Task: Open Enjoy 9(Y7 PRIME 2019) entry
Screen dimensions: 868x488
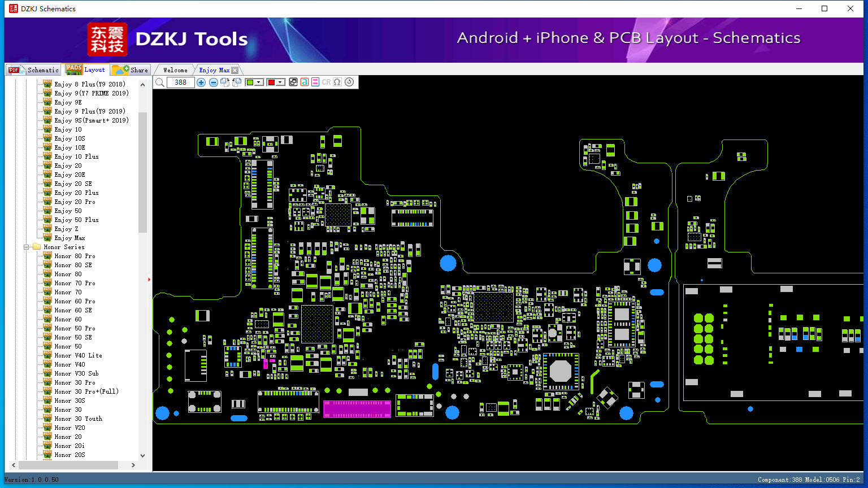Action: coord(92,93)
